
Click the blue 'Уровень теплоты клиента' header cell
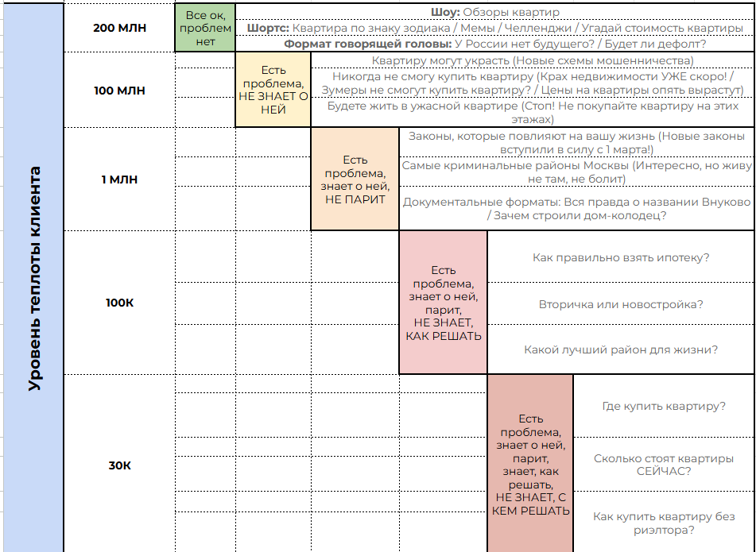click(33, 278)
